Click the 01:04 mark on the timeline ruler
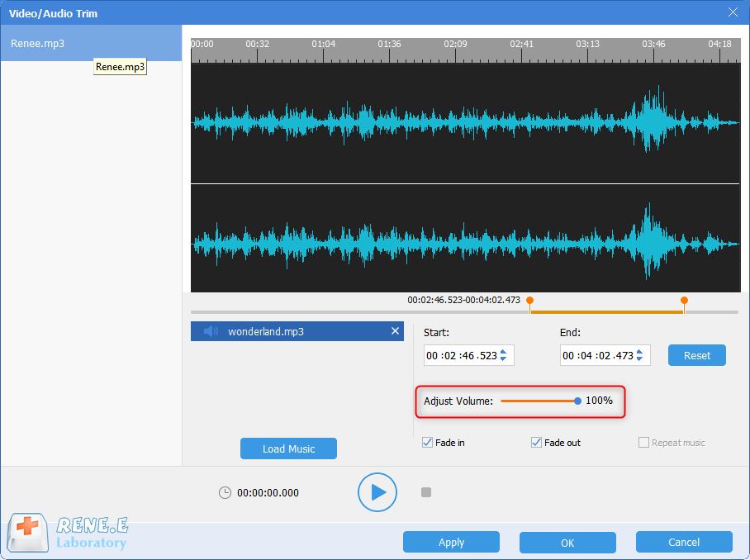Image resolution: width=750 pixels, height=560 pixels. point(323,44)
